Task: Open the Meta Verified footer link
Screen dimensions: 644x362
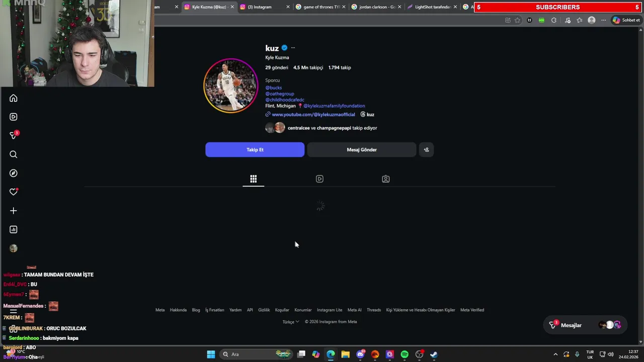Action: [472, 310]
